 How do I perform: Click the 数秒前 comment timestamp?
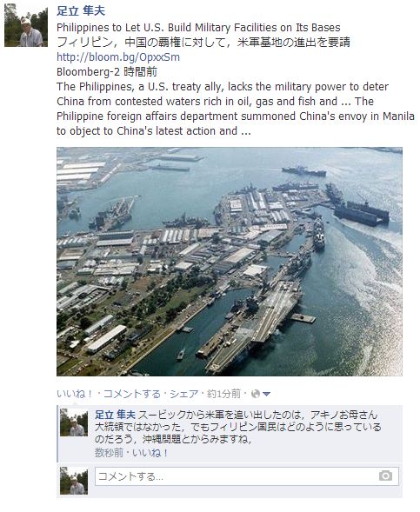[109, 453]
